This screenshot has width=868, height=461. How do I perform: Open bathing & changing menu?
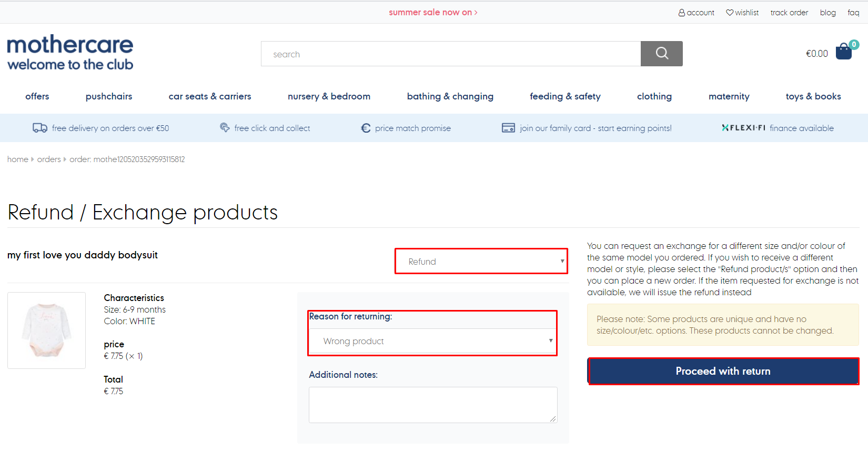click(x=450, y=96)
